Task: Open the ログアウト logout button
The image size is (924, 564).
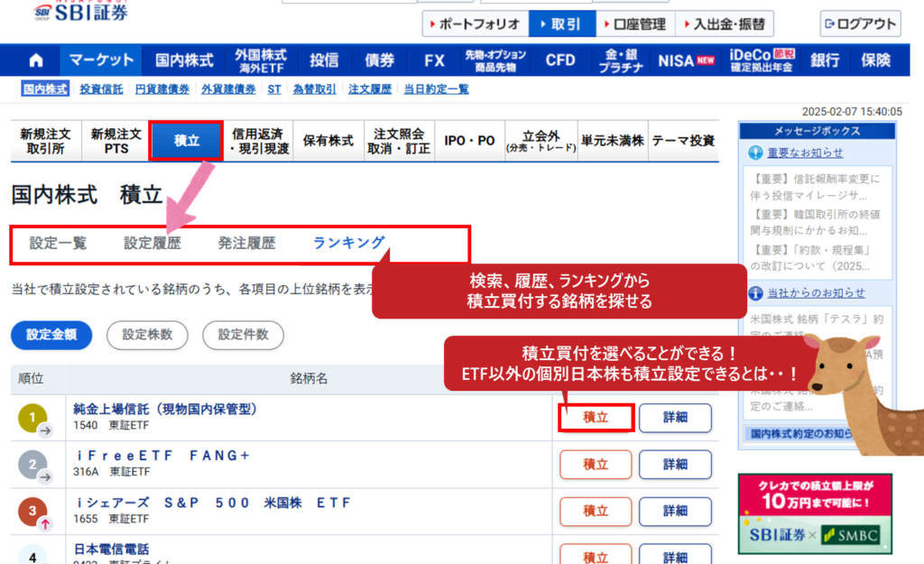Action: click(x=860, y=24)
